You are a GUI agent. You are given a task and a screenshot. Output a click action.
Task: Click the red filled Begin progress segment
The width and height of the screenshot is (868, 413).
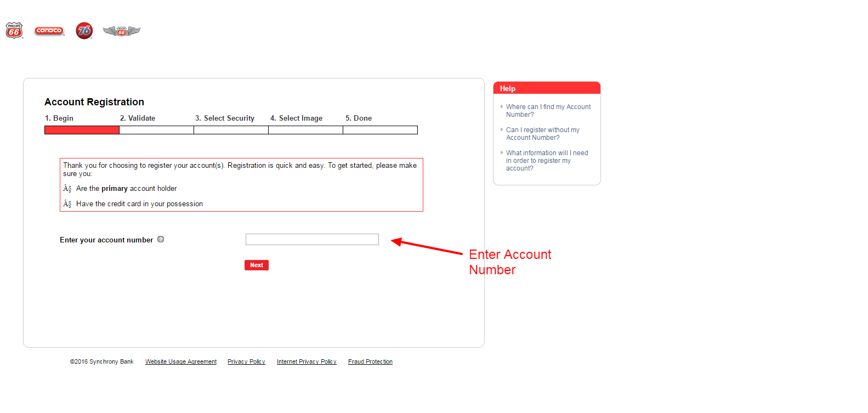[82, 130]
